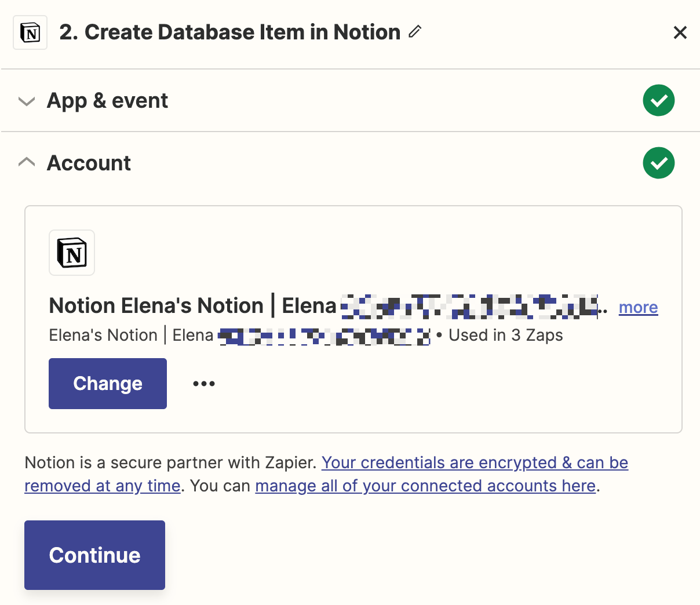The height and width of the screenshot is (605, 700).
Task: Close the step editor panel
Action: tap(680, 33)
